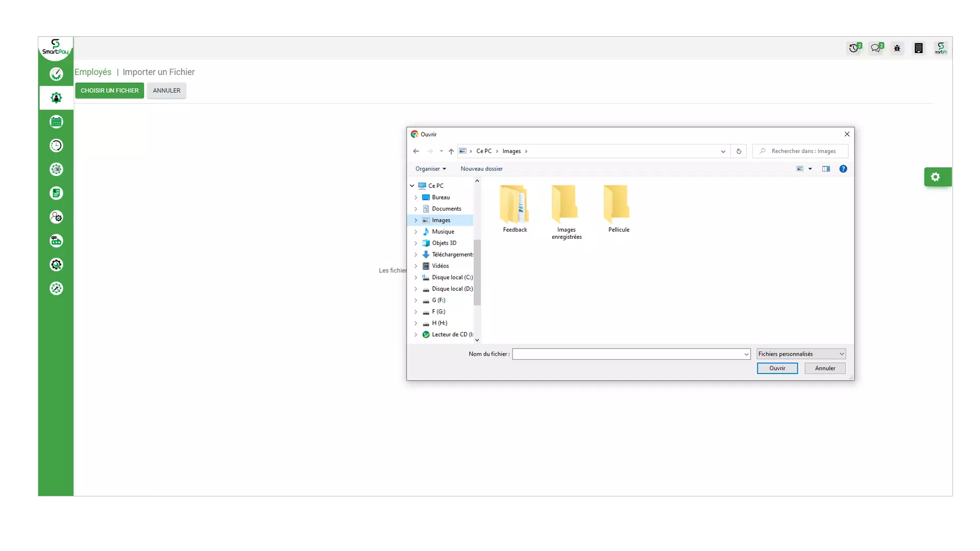
Task: Select H (H:) drive in tree
Action: [x=439, y=323]
